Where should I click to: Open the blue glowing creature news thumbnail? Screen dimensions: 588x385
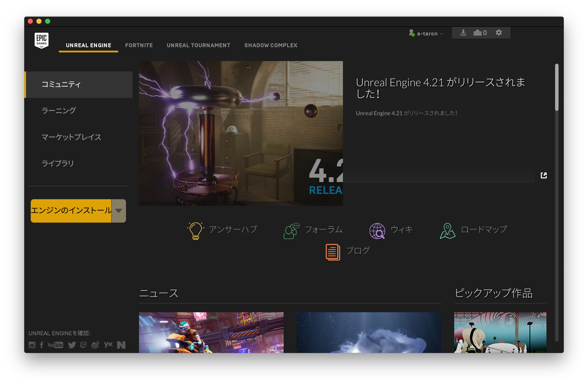point(369,332)
